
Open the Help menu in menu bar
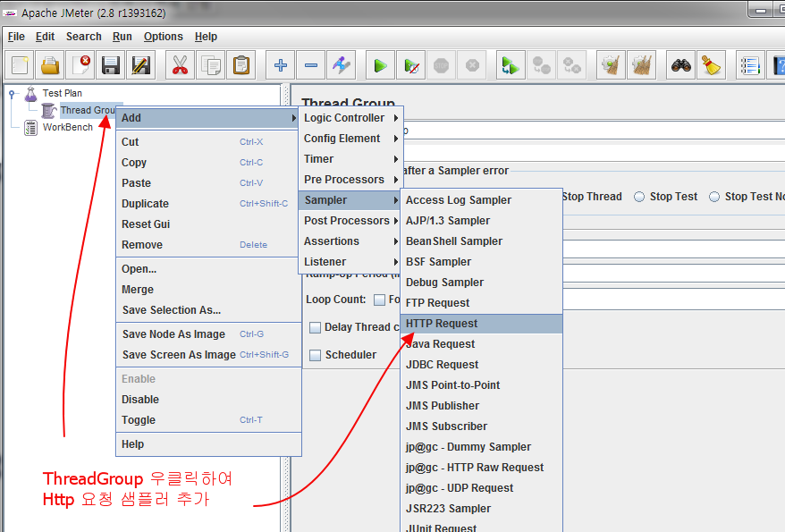coord(206,37)
